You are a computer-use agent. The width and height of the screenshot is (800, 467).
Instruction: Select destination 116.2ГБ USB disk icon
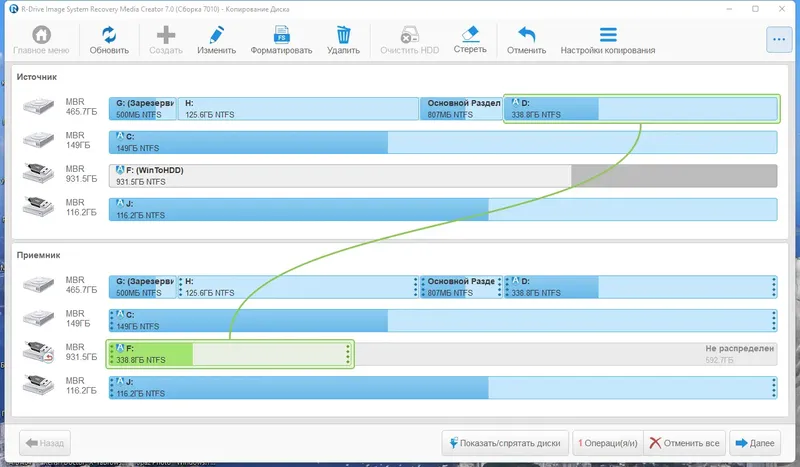tap(38, 386)
